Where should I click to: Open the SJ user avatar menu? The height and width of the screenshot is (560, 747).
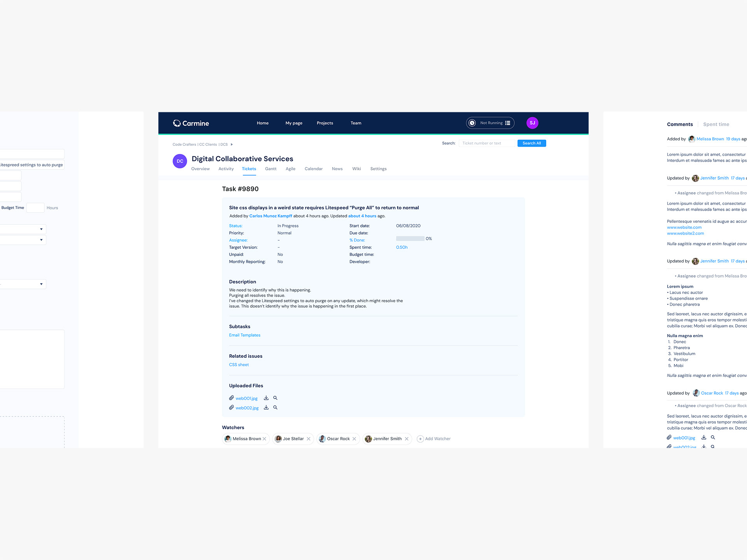pyautogui.click(x=532, y=123)
